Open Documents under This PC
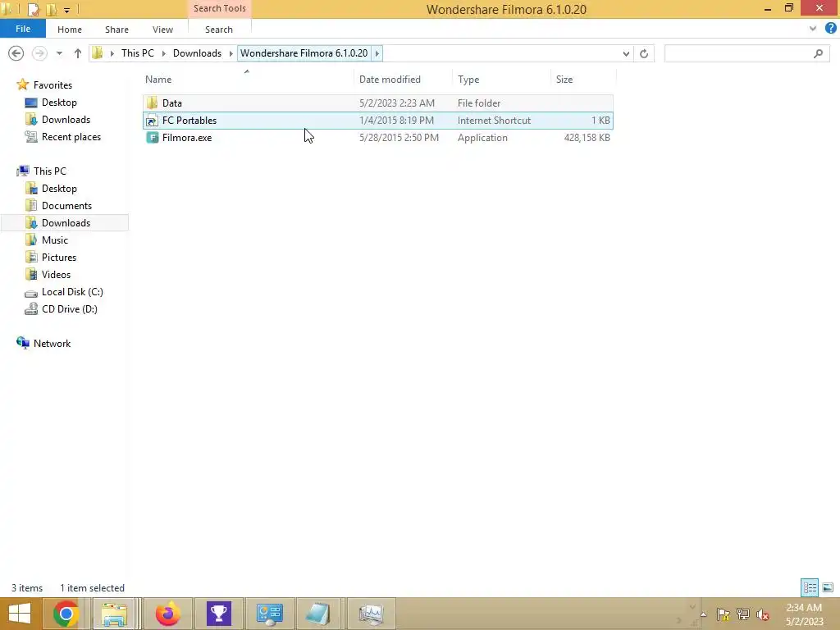The height and width of the screenshot is (630, 840). point(66,206)
